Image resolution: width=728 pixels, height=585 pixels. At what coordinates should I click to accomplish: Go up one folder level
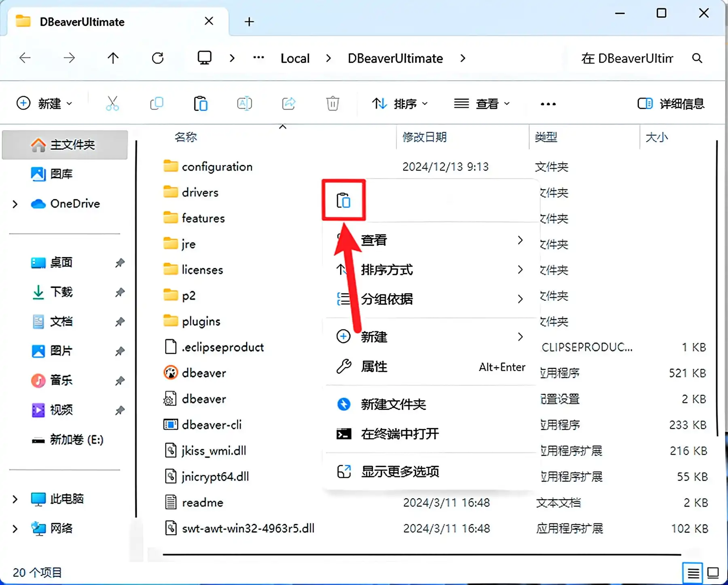[113, 58]
